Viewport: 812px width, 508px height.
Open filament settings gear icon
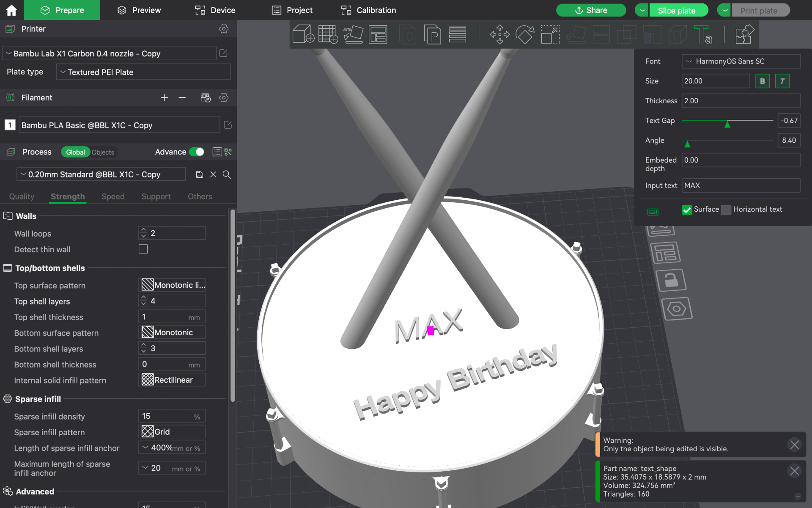pos(224,98)
